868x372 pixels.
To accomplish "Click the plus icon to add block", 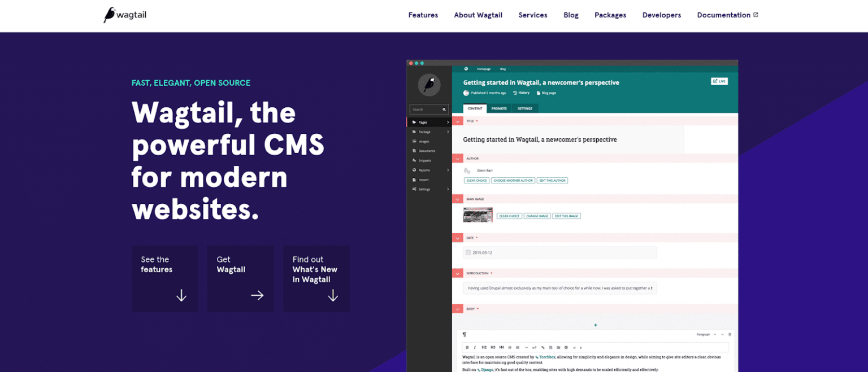I will tap(595, 325).
